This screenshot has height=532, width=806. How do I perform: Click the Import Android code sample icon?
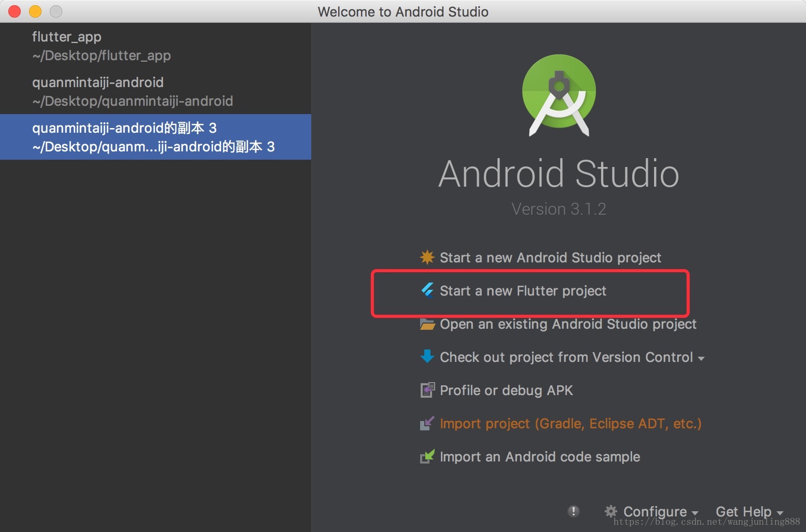coord(427,456)
